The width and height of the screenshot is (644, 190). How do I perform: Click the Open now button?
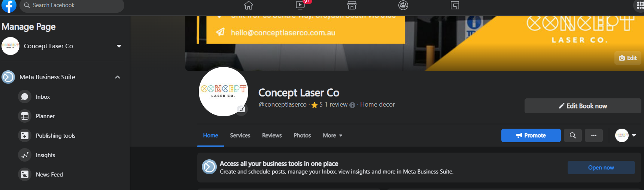coord(601,168)
